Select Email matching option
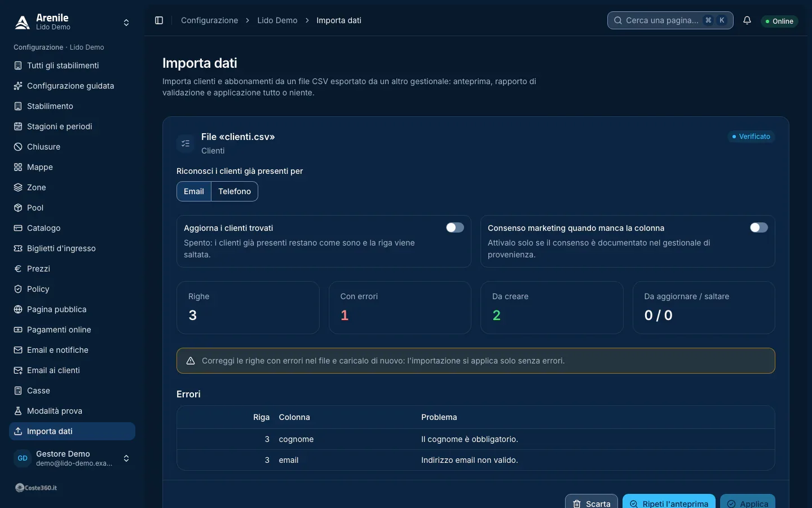812x508 pixels. click(194, 191)
